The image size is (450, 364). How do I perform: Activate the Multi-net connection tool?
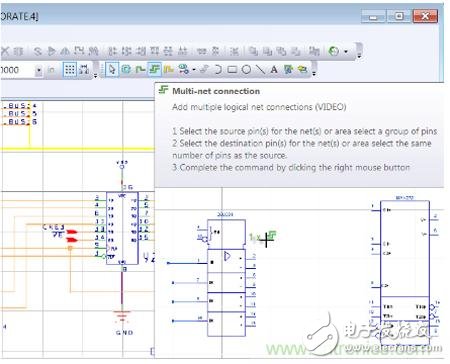(154, 70)
